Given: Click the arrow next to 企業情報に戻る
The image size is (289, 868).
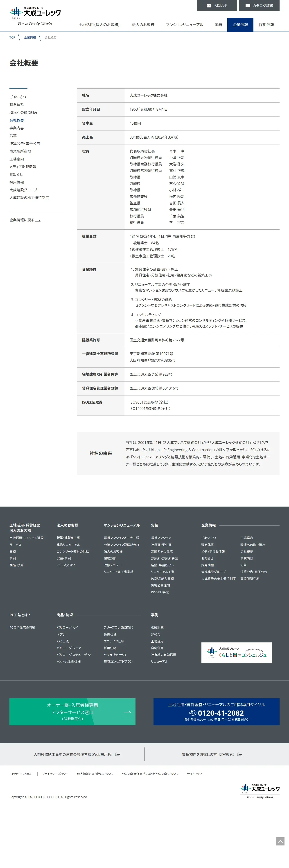Looking at the screenshot, I should [38, 220].
